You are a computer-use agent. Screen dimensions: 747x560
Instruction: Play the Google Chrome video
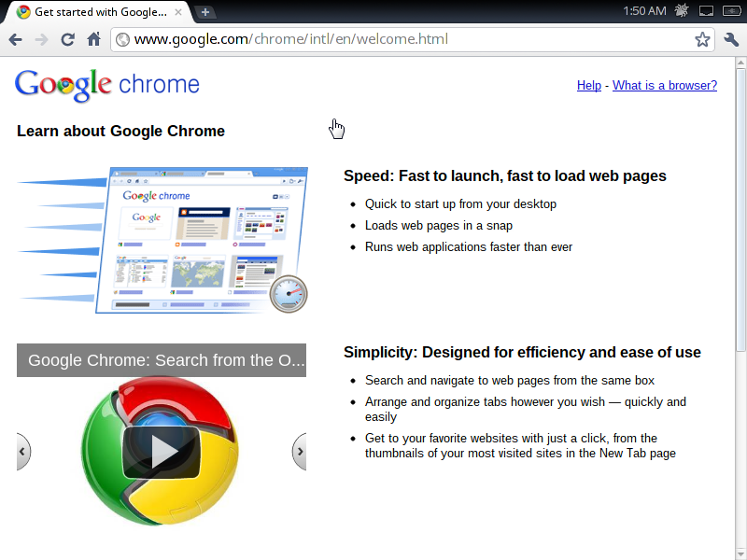coord(161,452)
